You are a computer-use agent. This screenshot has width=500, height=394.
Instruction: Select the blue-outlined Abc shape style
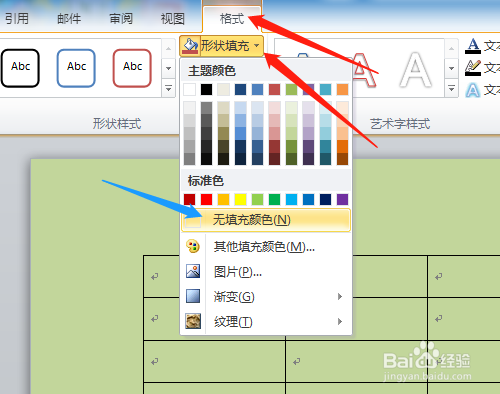pos(76,68)
